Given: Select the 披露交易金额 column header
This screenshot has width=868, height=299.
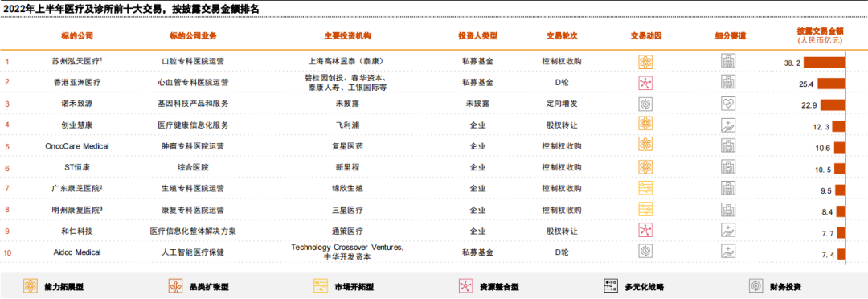Looking at the screenshot, I should pos(819,31).
